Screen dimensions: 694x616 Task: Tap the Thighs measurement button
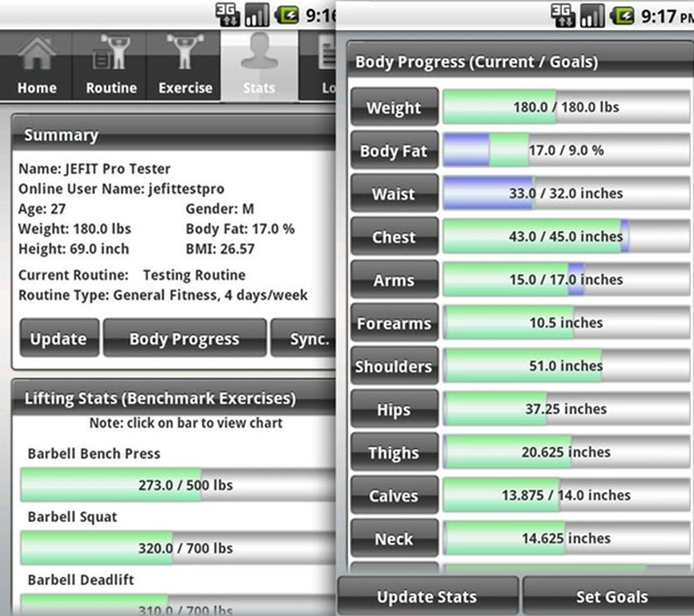click(x=394, y=452)
